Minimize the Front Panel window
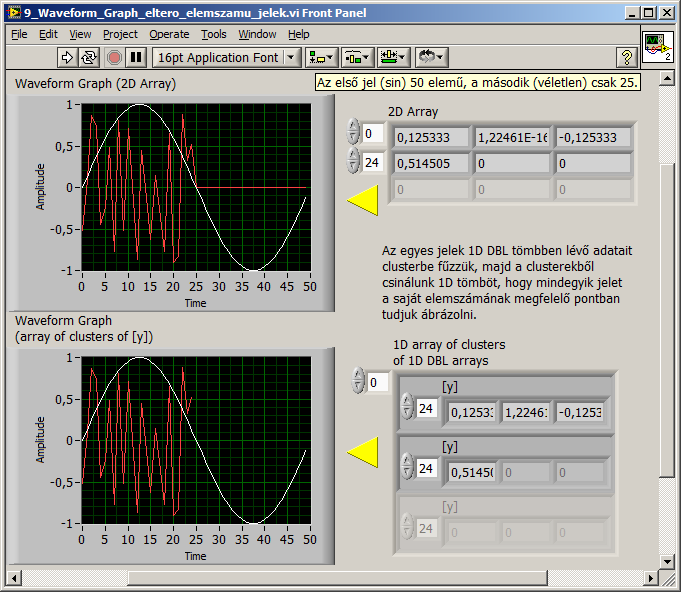The image size is (681, 592). (x=632, y=13)
